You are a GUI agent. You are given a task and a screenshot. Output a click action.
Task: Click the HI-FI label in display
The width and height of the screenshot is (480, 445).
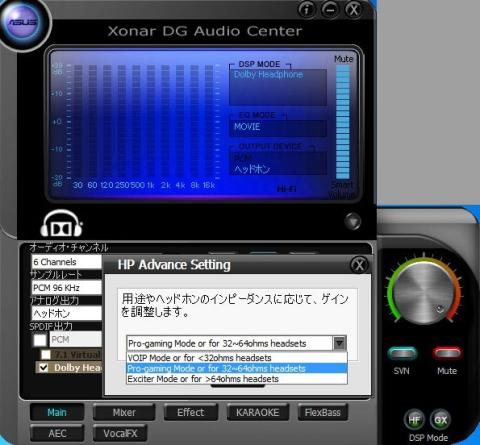pyautogui.click(x=287, y=189)
